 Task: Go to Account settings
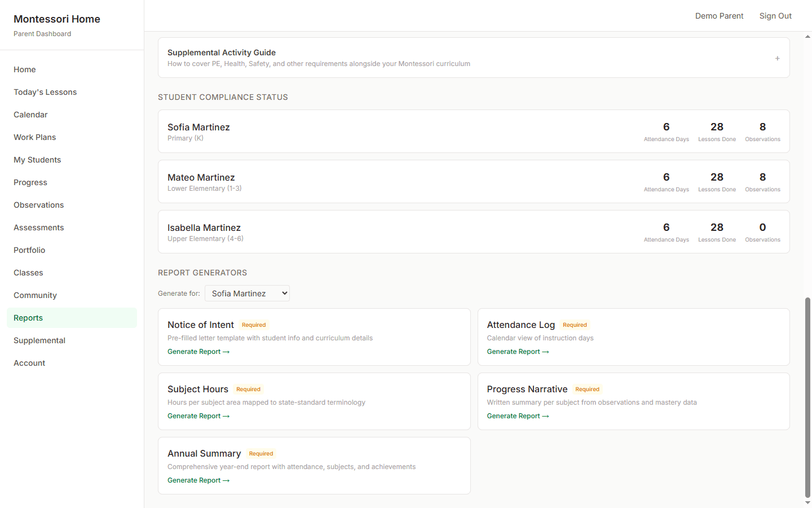[29, 362]
